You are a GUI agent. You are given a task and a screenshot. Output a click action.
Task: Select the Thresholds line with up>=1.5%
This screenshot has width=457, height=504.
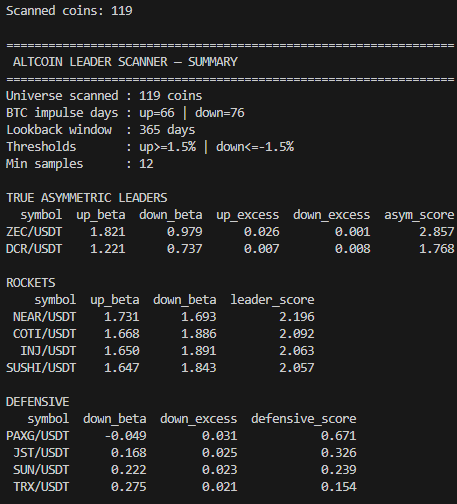click(x=150, y=147)
